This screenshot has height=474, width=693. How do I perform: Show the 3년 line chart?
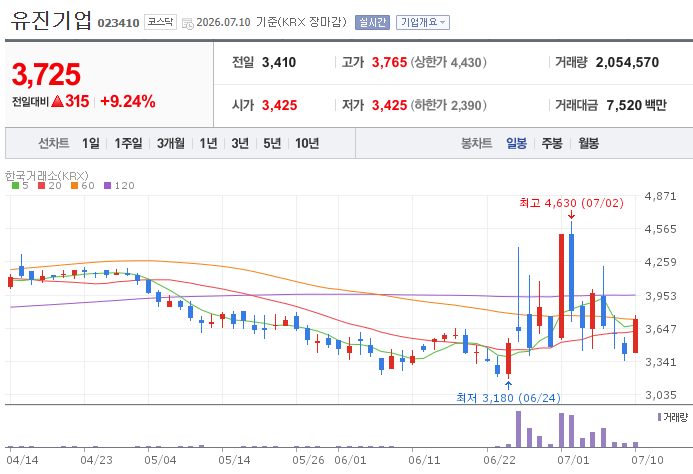240,143
